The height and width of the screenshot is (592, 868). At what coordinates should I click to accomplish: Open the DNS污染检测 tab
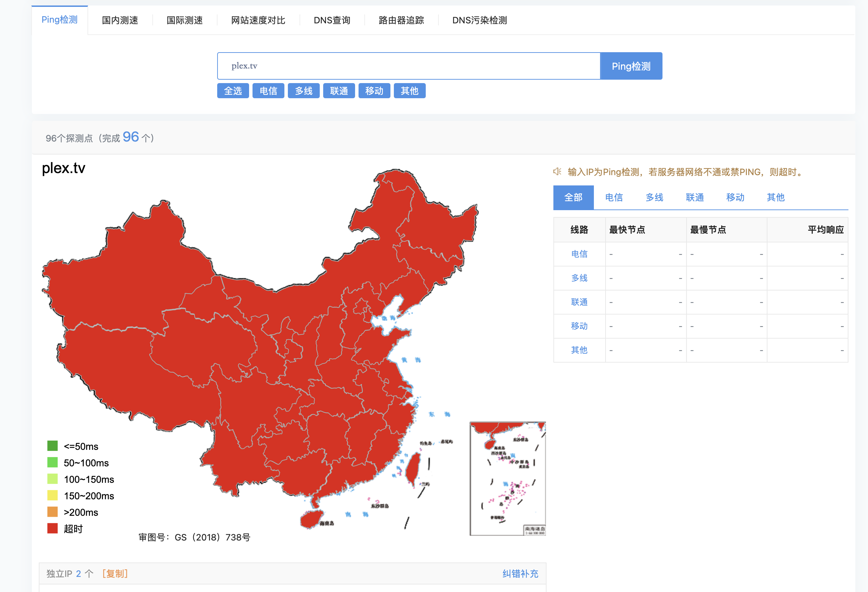coord(479,20)
